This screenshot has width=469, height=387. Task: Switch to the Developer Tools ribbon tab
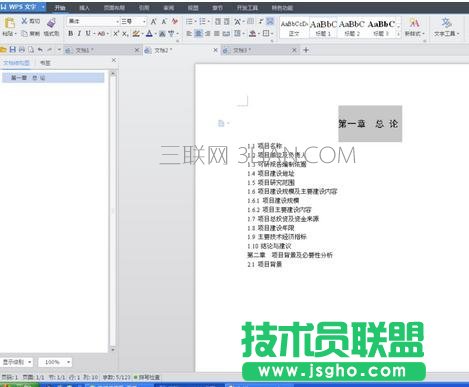coord(247,8)
